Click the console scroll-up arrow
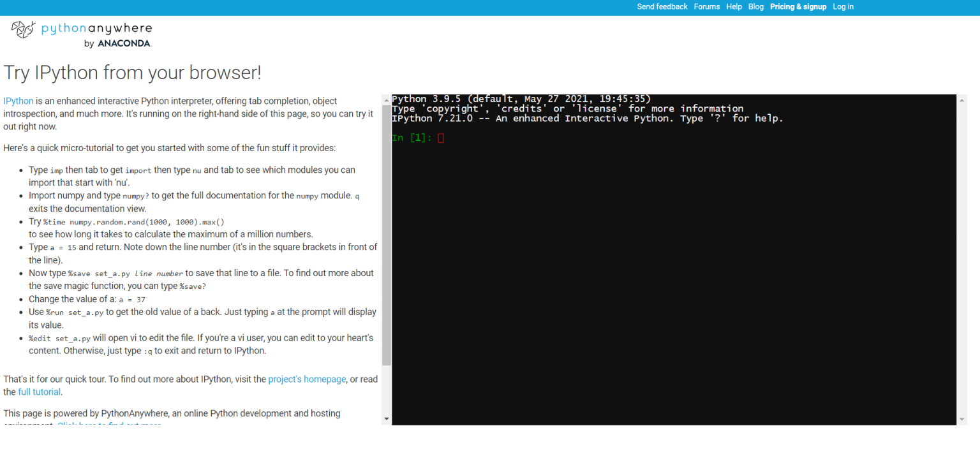This screenshot has height=463, width=980. point(962,99)
